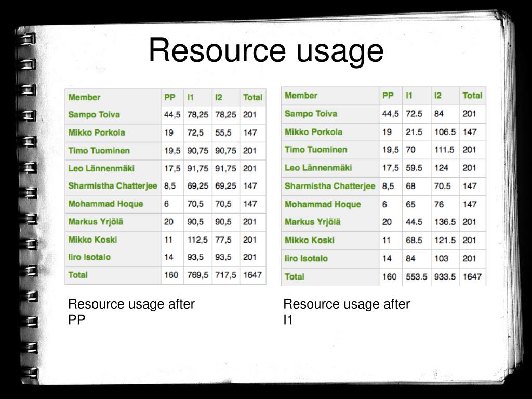The width and height of the screenshot is (532, 399).
Task: Click the "Resource usage after I1" caption
Action: tap(347, 312)
